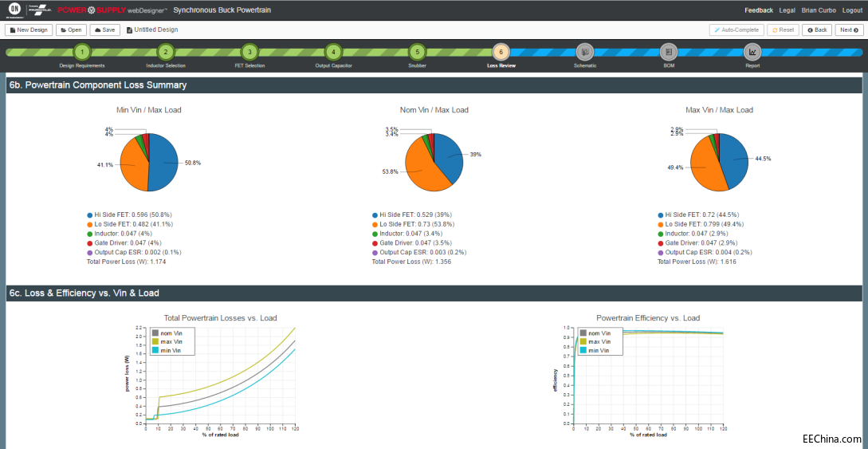Go to the Report step icon
Viewport: 868px width, 449px height.
752,52
